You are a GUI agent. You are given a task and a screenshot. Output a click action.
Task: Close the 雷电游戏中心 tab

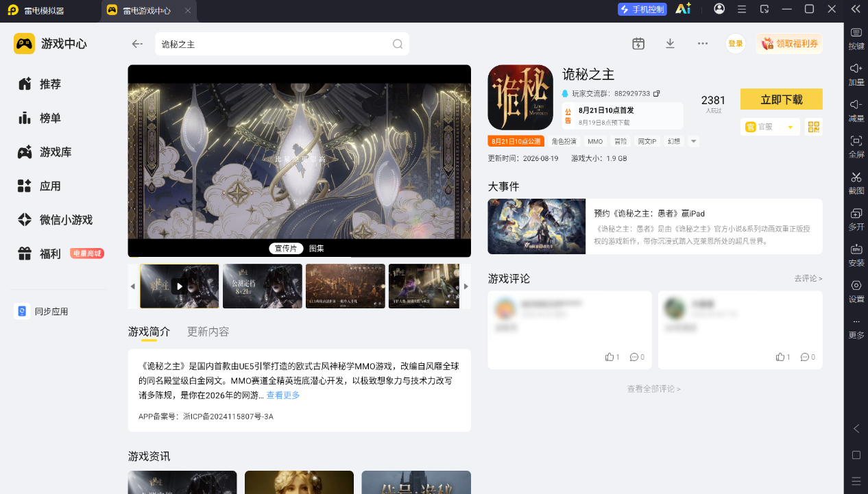pos(188,11)
